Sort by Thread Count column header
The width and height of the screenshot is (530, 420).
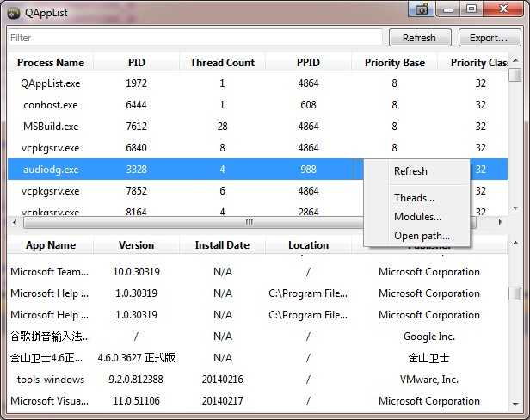[x=222, y=63]
